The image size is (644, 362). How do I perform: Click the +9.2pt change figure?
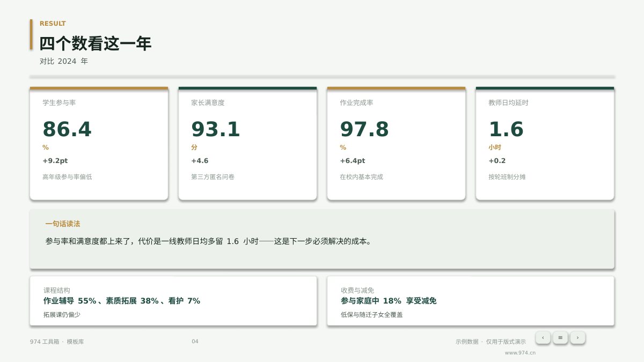tap(55, 161)
